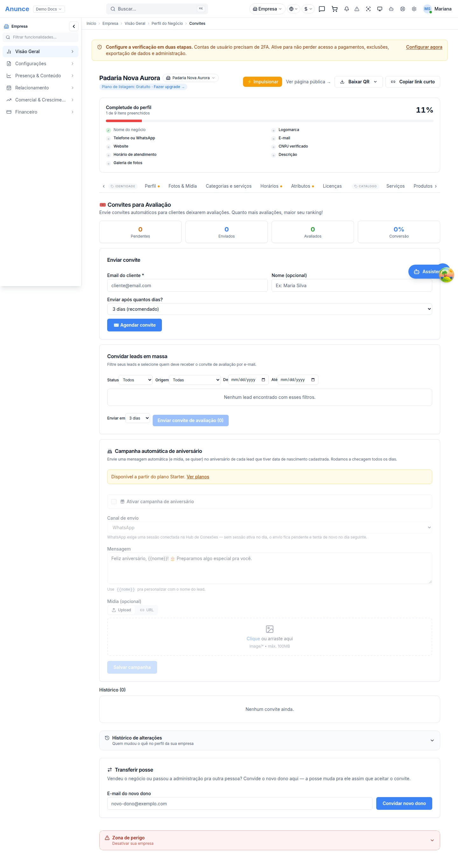Open the settings gear icon in header

click(x=414, y=9)
